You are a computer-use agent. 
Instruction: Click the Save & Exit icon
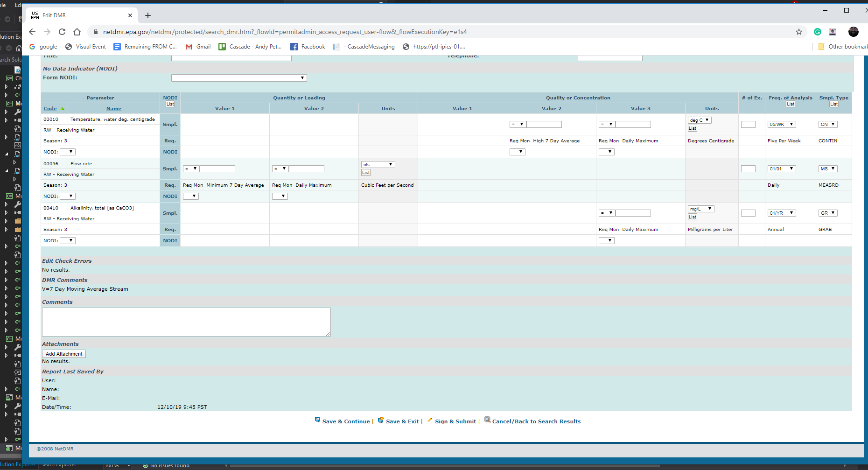(381, 420)
